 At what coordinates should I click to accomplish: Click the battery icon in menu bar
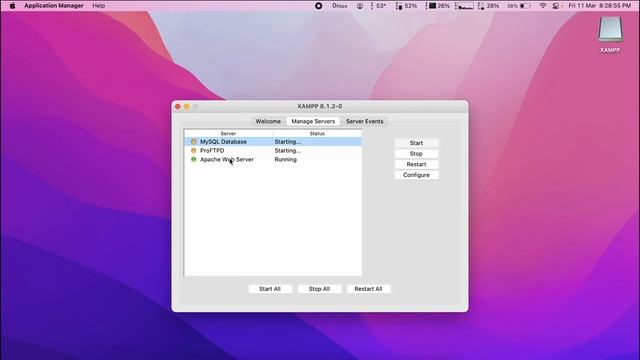pyautogui.click(x=524, y=6)
